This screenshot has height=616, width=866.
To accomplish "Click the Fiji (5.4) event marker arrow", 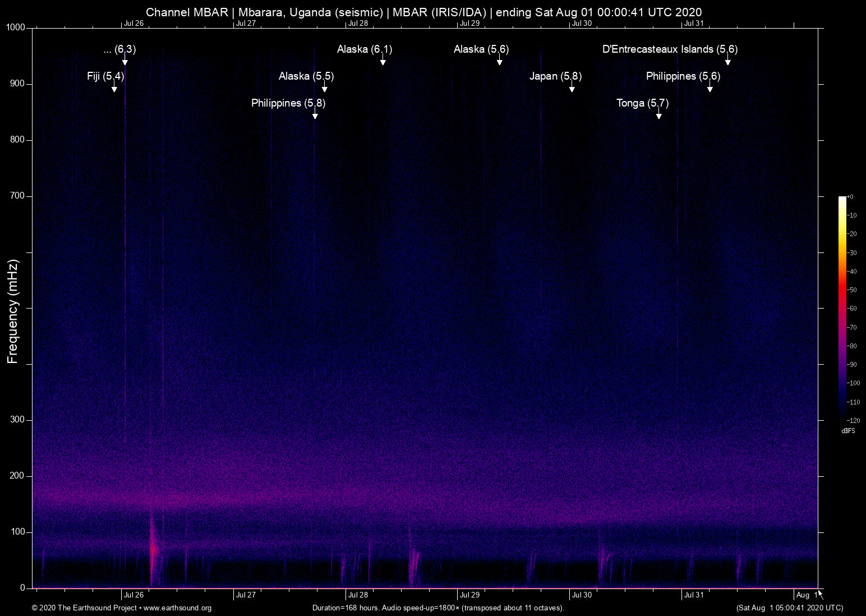I will pyautogui.click(x=114, y=88).
